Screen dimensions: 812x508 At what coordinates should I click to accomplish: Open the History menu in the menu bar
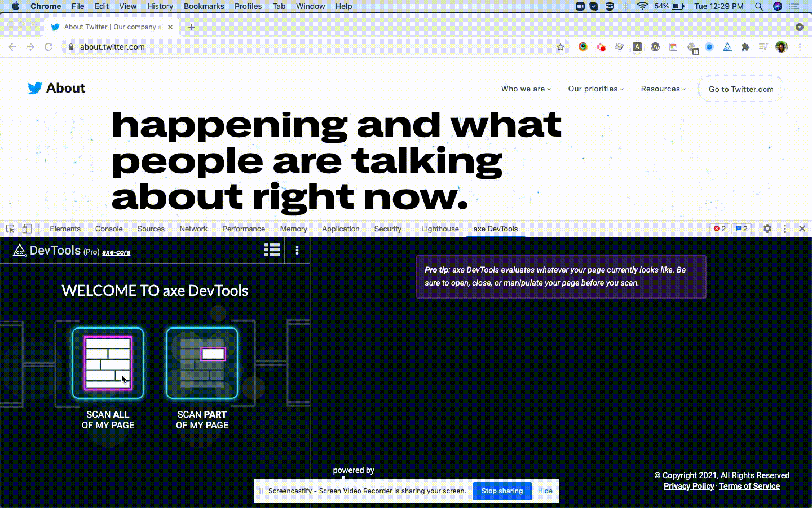160,6
